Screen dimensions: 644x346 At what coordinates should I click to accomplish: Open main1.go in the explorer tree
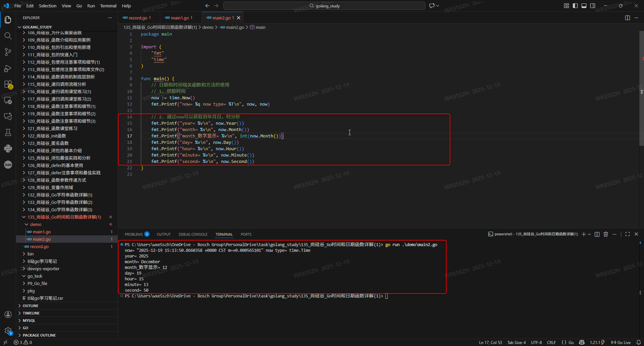coord(42,232)
